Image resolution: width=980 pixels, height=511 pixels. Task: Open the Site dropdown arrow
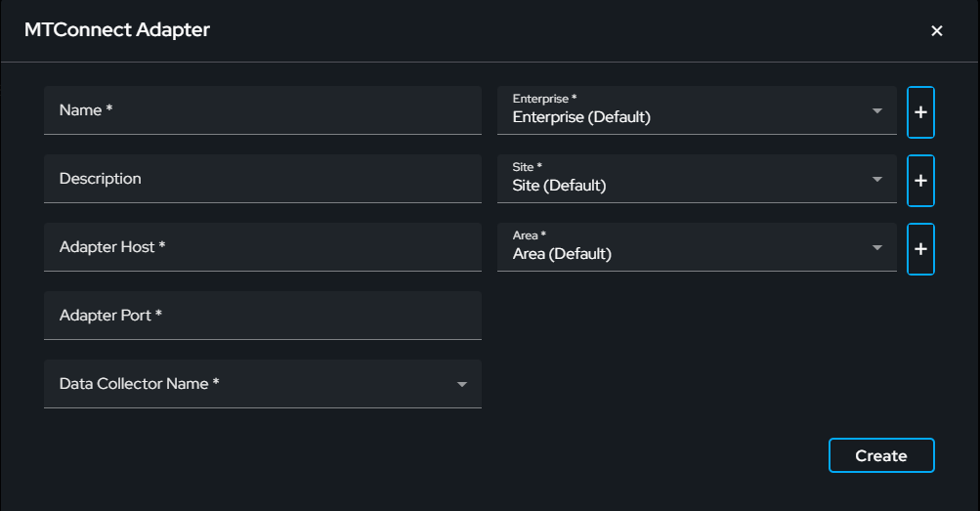coord(877,179)
